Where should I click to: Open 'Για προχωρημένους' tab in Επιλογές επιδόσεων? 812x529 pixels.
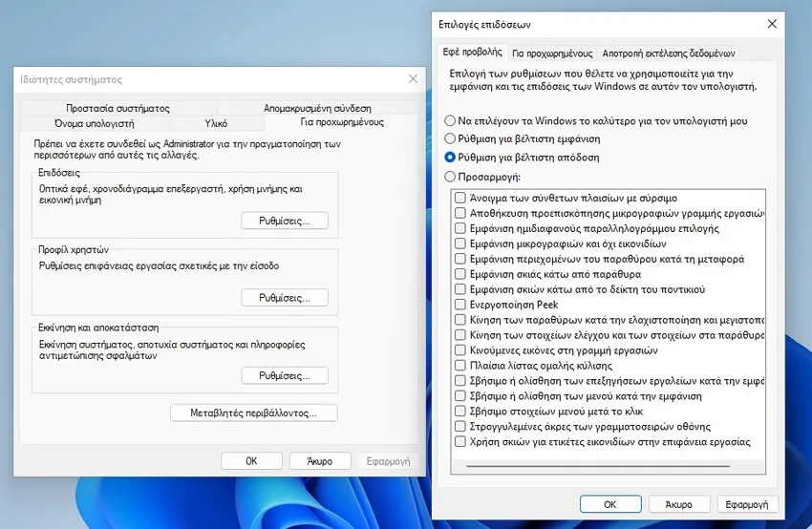(552, 53)
